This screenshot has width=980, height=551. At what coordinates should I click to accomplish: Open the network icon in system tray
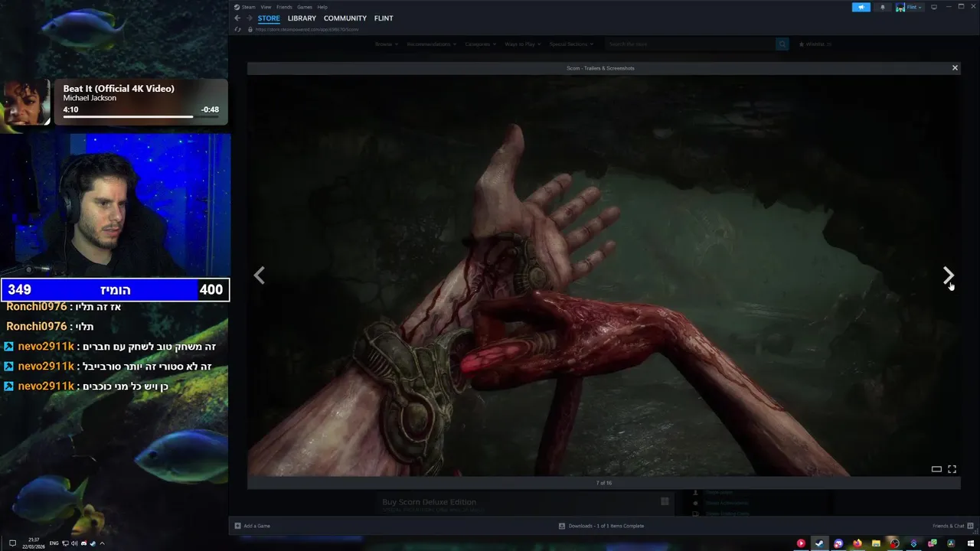[65, 543]
